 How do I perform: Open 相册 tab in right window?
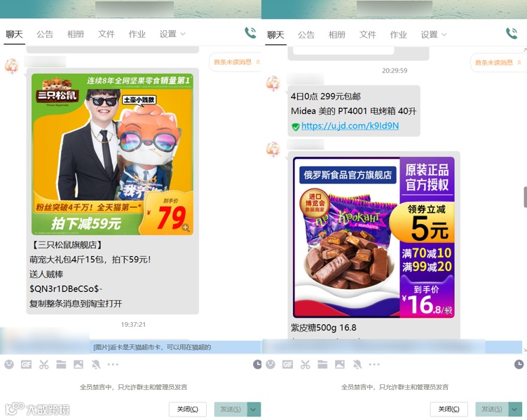(x=337, y=34)
